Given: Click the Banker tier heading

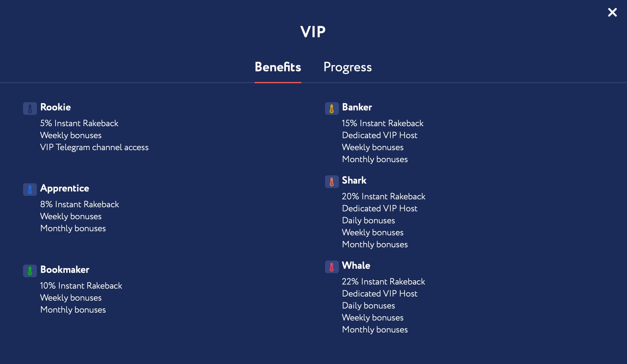Looking at the screenshot, I should pos(357,107).
